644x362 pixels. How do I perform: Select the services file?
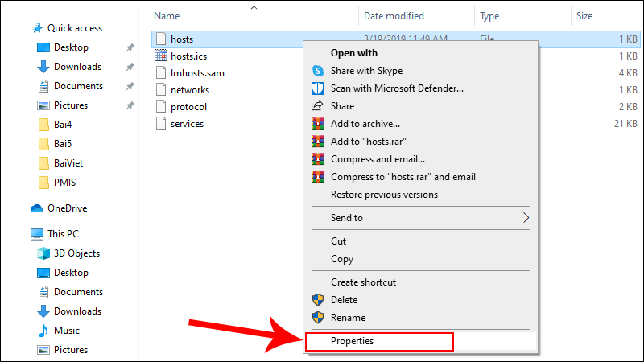click(x=187, y=124)
